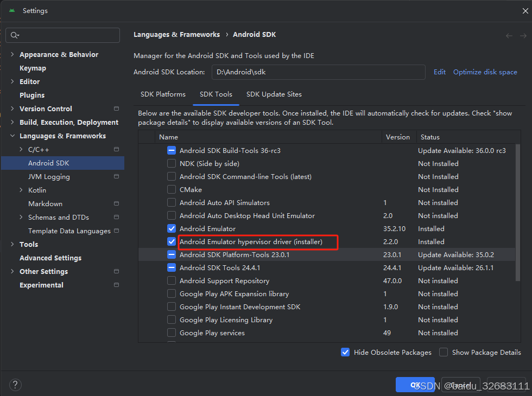532x396 pixels.
Task: Open Markdown settings page
Action: [x=45, y=204]
